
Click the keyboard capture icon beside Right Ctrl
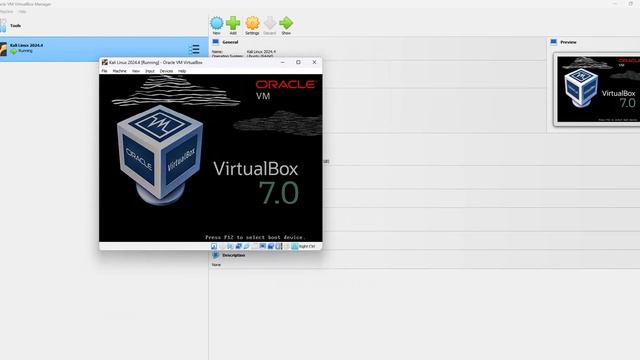tap(294, 247)
